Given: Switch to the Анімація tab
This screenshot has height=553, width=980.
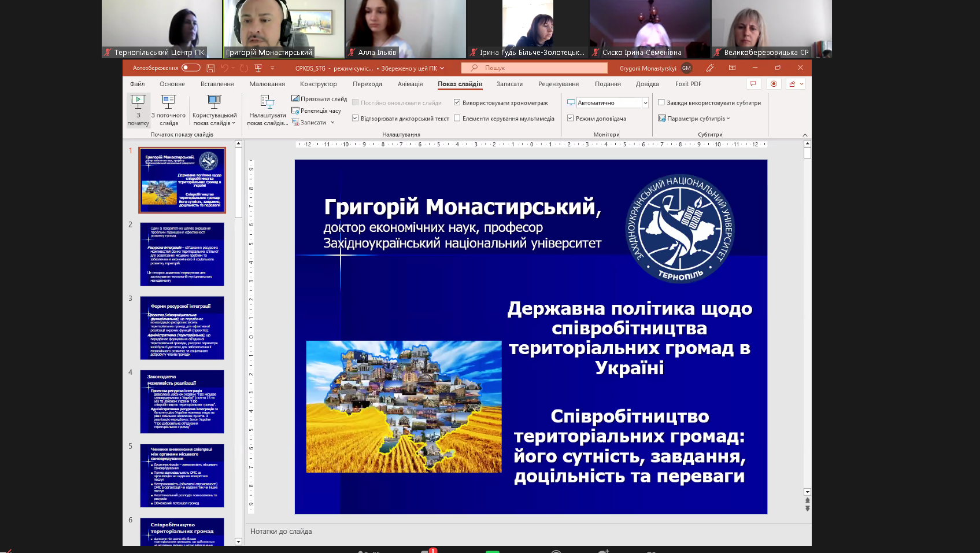Looking at the screenshot, I should [x=410, y=84].
